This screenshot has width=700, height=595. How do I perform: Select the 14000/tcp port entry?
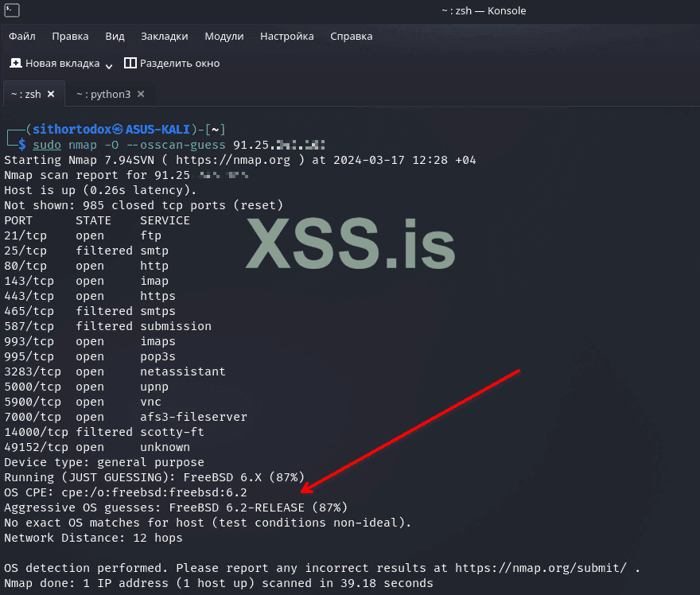pyautogui.click(x=36, y=432)
